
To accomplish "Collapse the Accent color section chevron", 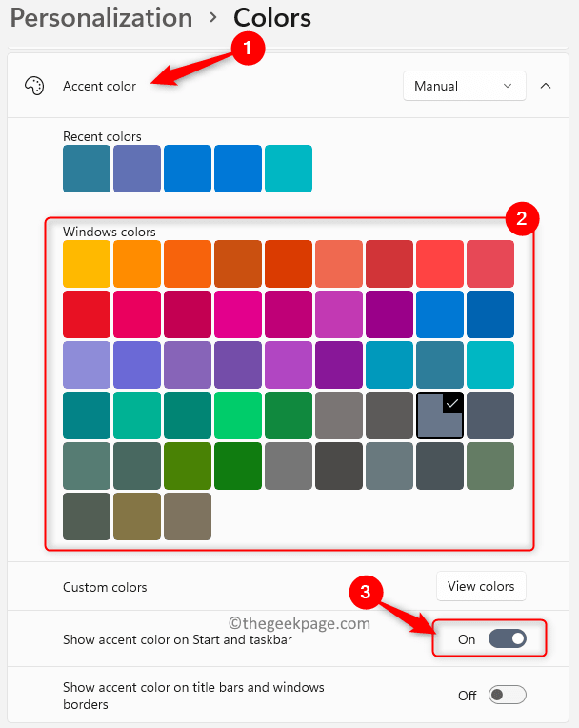I will pyautogui.click(x=546, y=86).
